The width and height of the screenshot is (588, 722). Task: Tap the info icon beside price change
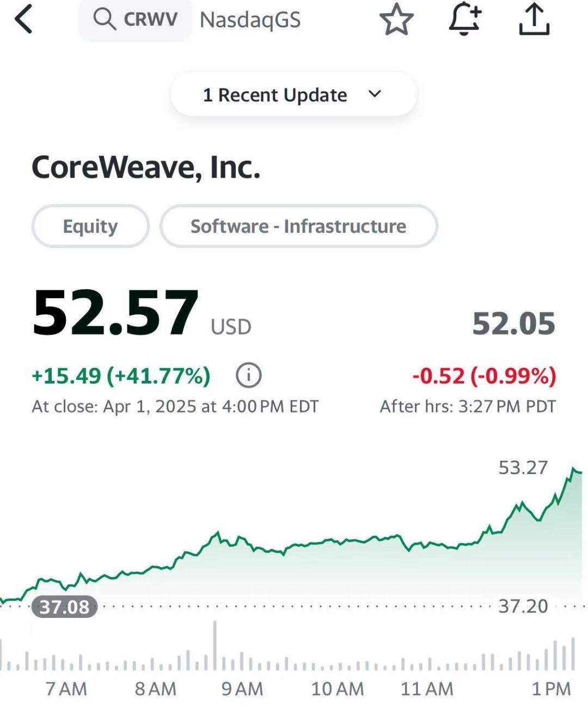click(x=249, y=375)
